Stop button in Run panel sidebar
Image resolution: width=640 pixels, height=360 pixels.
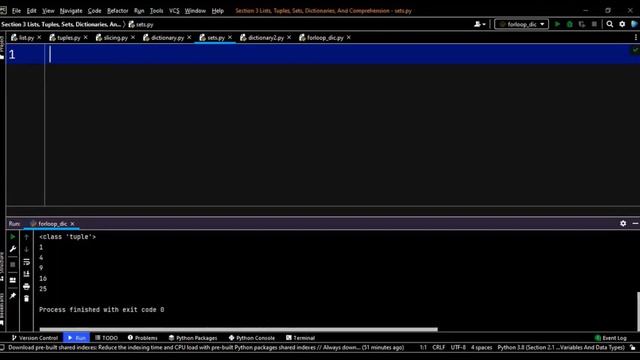click(13, 264)
